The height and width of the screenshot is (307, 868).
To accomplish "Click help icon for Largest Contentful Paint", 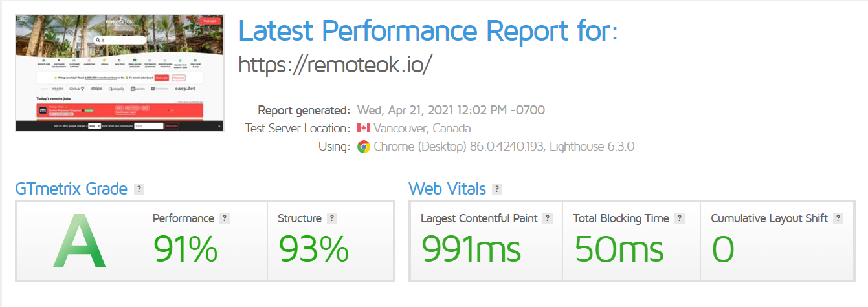I will click(x=548, y=218).
